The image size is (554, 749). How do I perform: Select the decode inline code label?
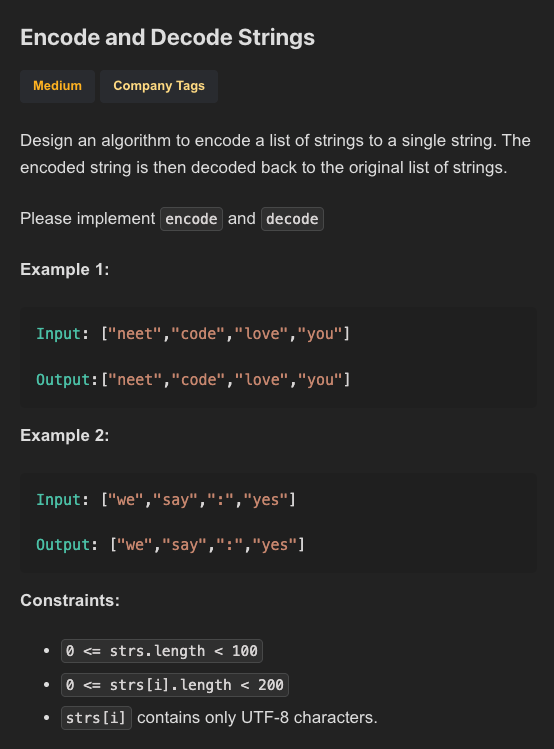pos(292,219)
